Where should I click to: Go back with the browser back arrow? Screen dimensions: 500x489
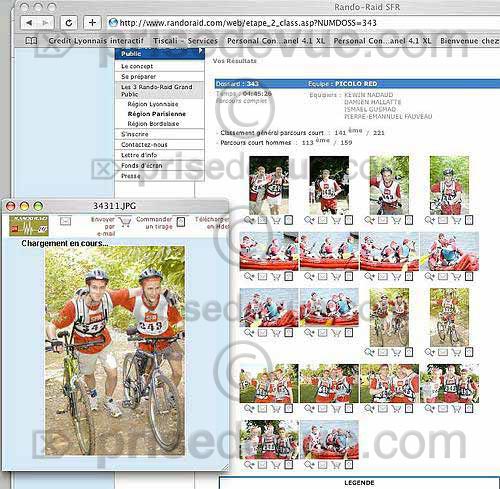tap(29, 23)
